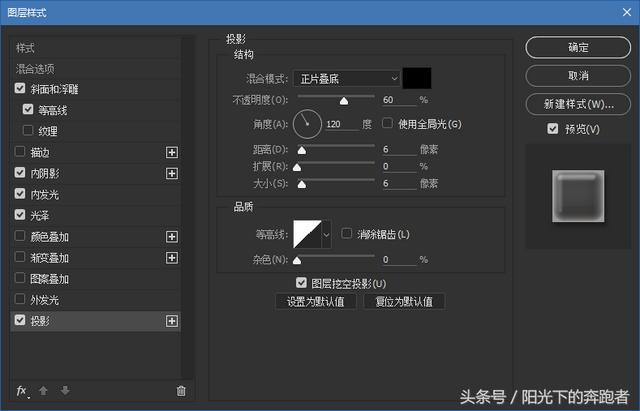Click the 取消 button
This screenshot has height=411, width=640.
[x=578, y=76]
